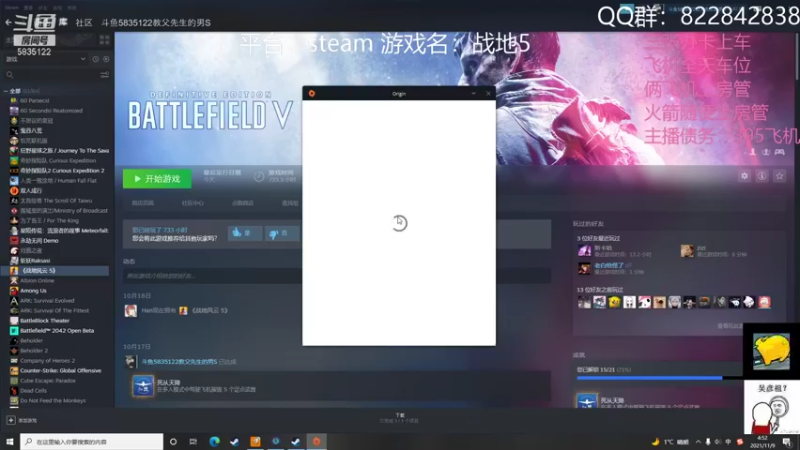
Task: Go back using the arrow in Steam header
Action: (x=8, y=22)
